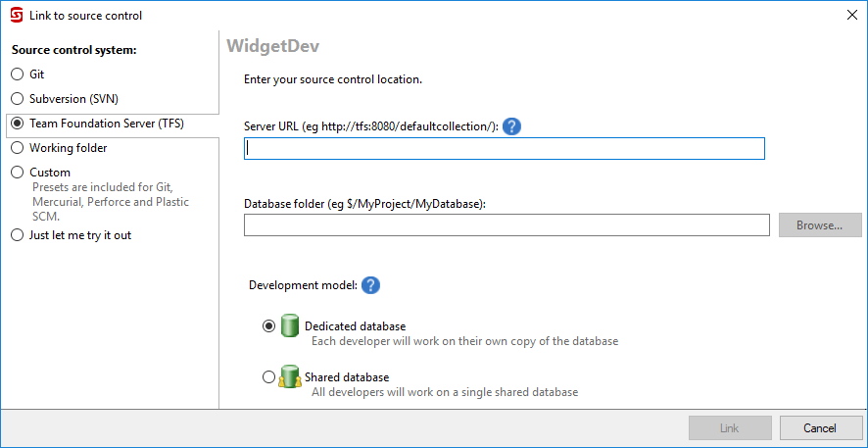Click the help icon beside Development model

pos(370,285)
